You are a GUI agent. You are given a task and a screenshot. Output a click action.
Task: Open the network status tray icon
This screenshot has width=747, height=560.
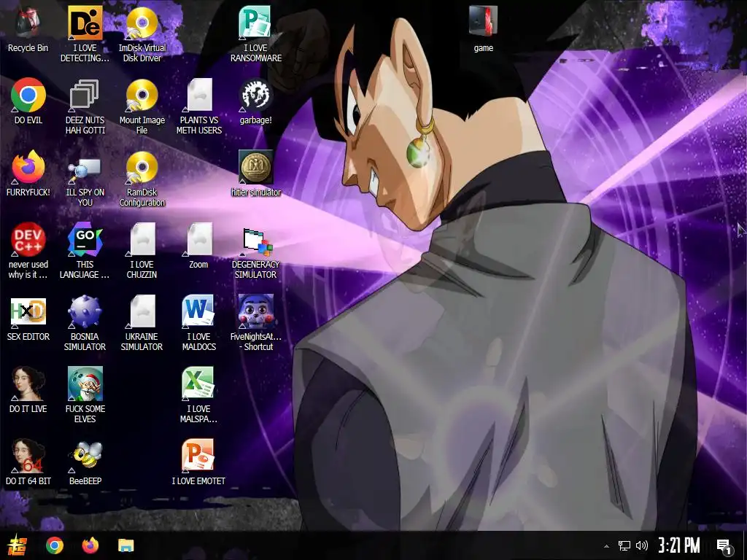point(624,545)
